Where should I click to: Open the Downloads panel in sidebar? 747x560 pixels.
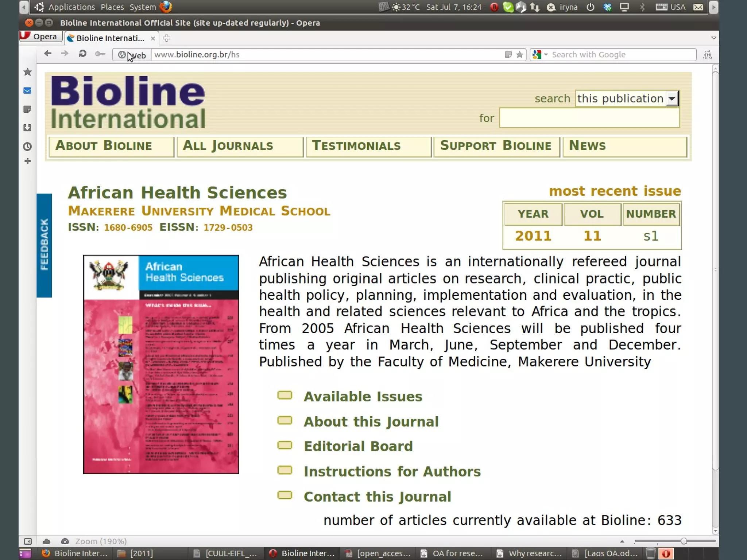tap(27, 128)
